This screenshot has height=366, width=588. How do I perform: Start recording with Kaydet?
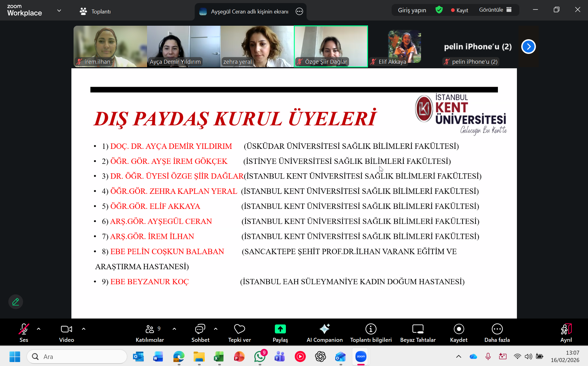click(458, 333)
